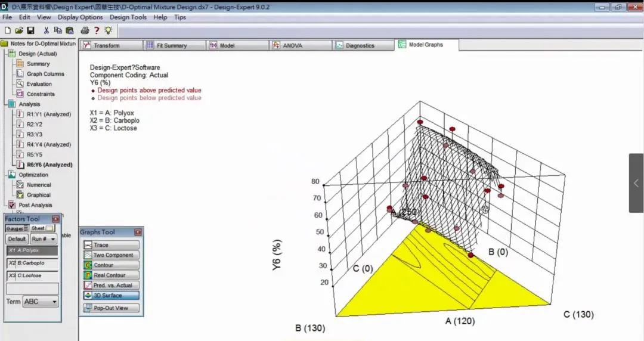
Task: Show the Trace graph
Action: pyautogui.click(x=111, y=245)
